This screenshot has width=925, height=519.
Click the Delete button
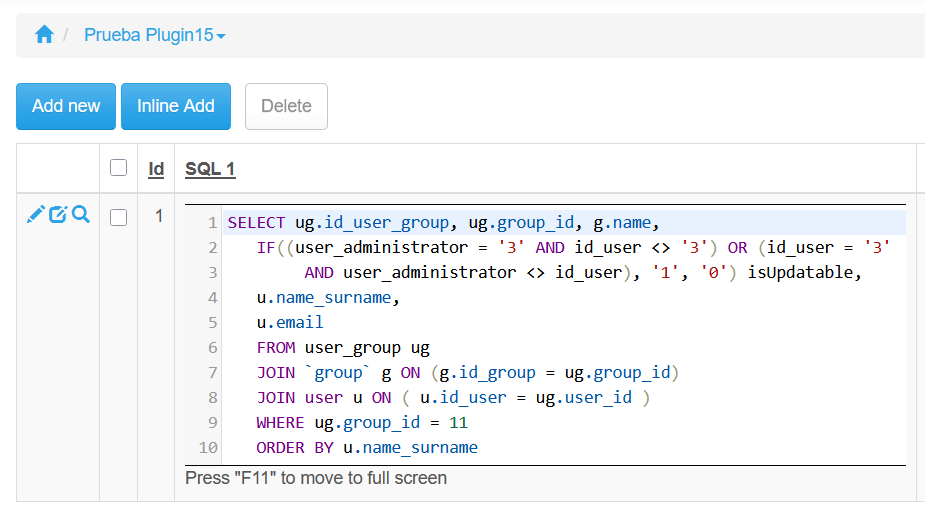(x=286, y=106)
